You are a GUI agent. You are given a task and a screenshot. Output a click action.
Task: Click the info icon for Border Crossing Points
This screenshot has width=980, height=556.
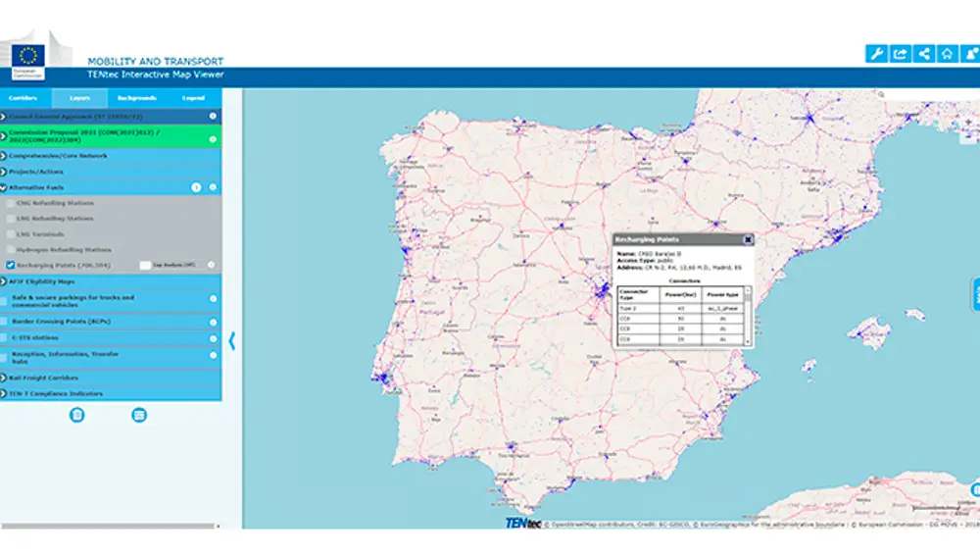[213, 322]
